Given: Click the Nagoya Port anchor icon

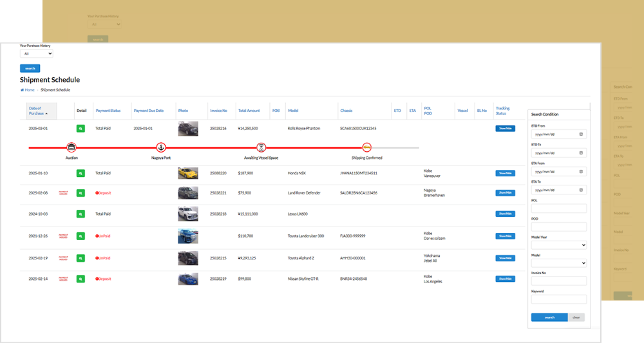Looking at the screenshot, I should [161, 147].
